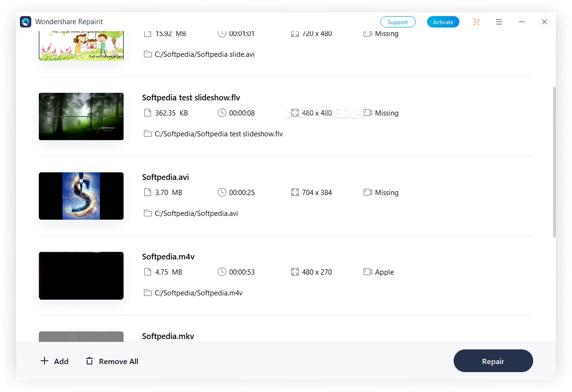Select the Softpedia test slideshow.flv thumbnail
This screenshot has width=572, height=392.
coord(81,116)
